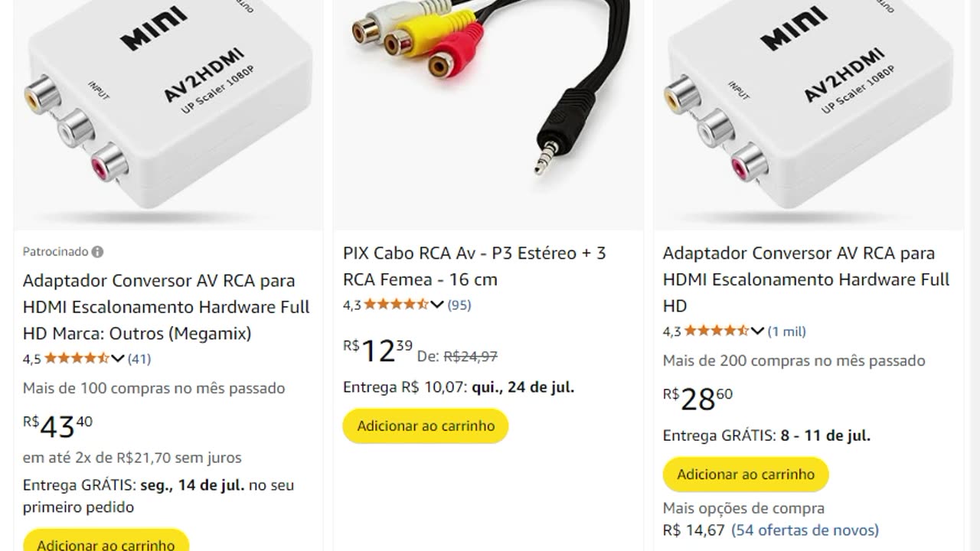Screen dimensions: 980x551
Task: Click star rating of the R$28,60 adapter
Action: coord(716,331)
